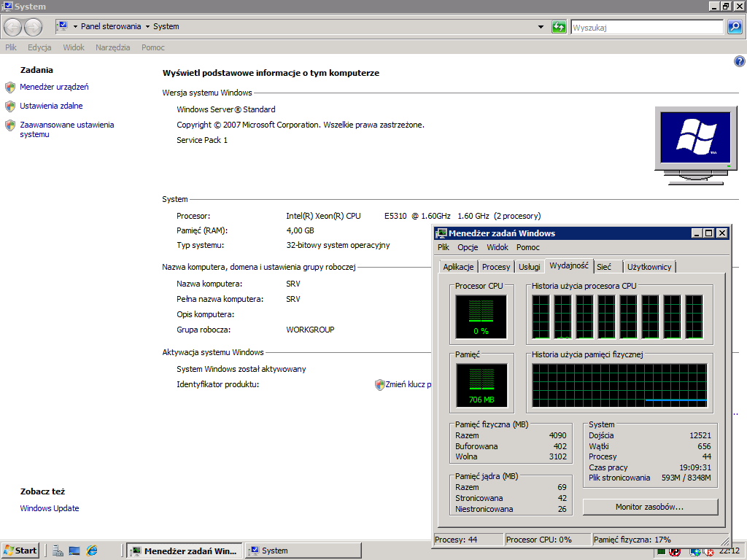Click the Pamięć gauge showing 706 MB
747x560 pixels.
[481, 385]
